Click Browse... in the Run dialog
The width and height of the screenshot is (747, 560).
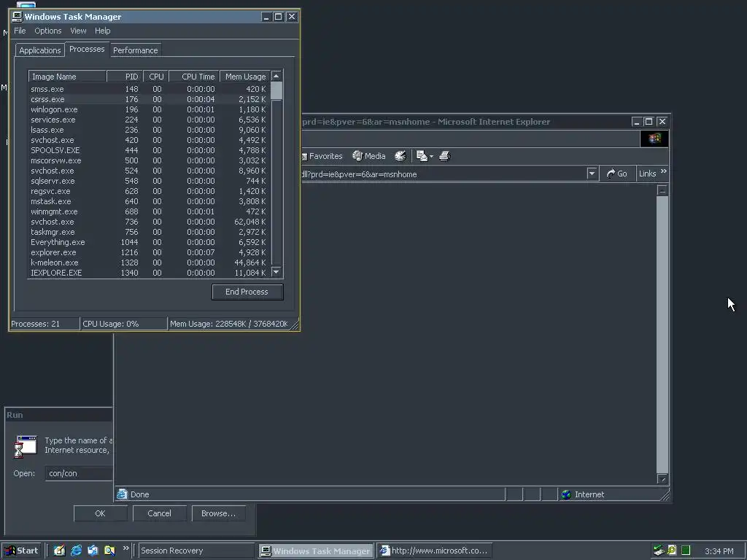click(x=218, y=513)
